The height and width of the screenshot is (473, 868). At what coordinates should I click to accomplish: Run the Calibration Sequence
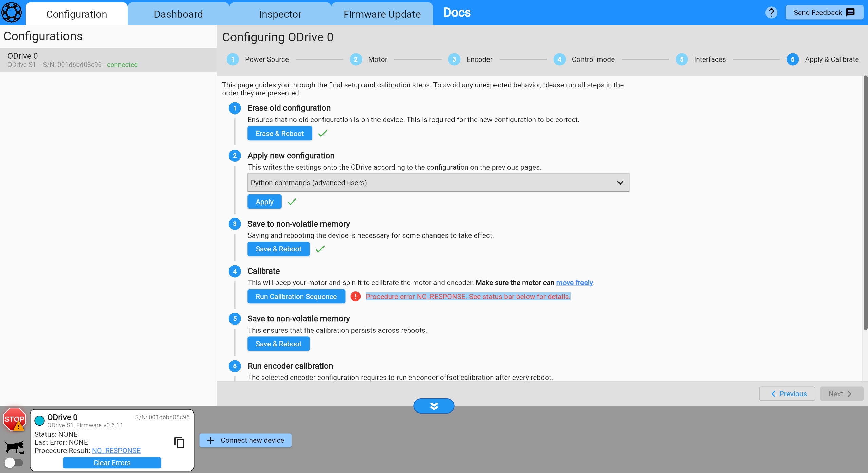[x=296, y=296]
